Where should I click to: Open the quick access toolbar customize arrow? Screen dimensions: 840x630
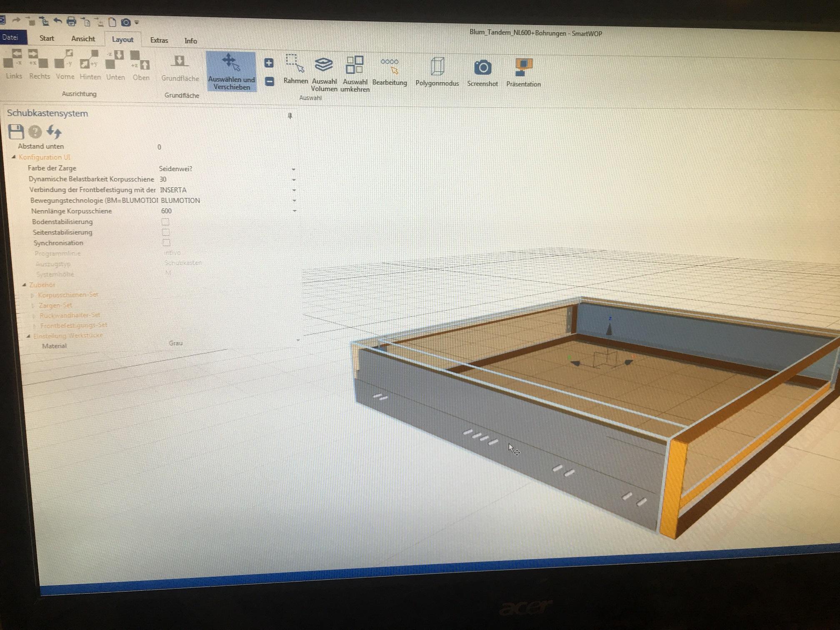tap(137, 23)
